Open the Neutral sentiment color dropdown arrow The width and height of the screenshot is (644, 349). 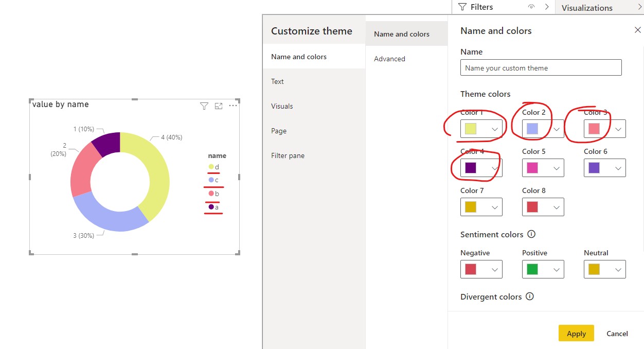618,270
